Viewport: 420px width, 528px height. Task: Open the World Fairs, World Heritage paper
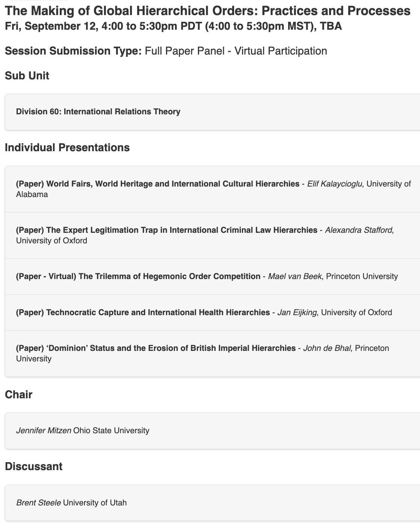pyautogui.click(x=157, y=184)
